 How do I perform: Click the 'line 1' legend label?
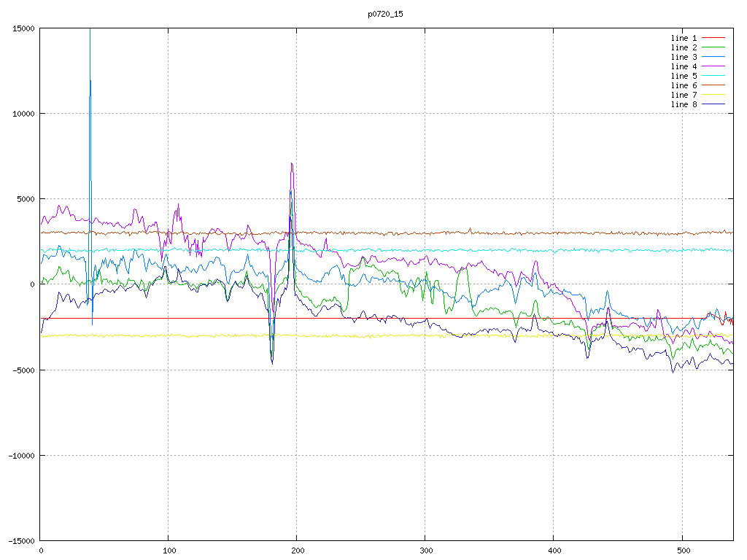click(x=684, y=38)
